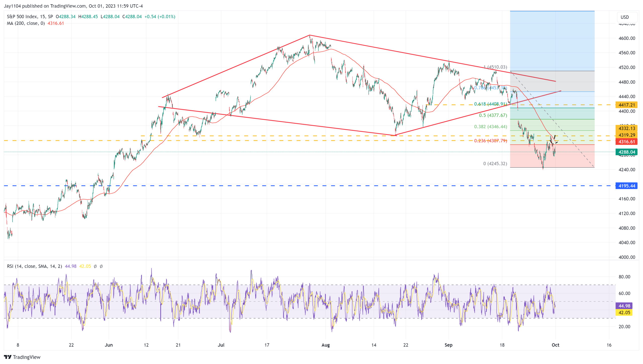Click the Sep date on time axis
The image size is (643, 364).
(x=448, y=345)
